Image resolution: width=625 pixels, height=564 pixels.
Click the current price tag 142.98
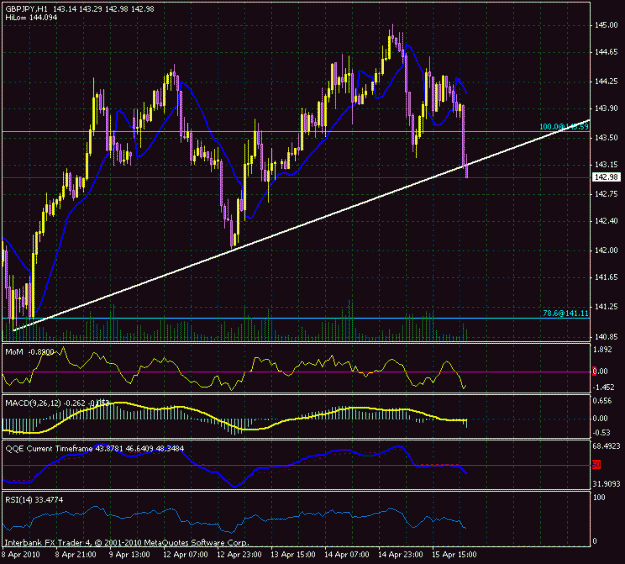pyautogui.click(x=606, y=177)
